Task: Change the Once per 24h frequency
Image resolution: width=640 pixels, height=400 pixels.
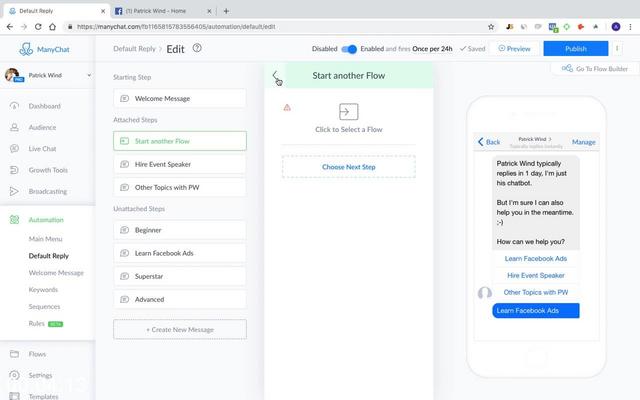Action: (x=432, y=49)
